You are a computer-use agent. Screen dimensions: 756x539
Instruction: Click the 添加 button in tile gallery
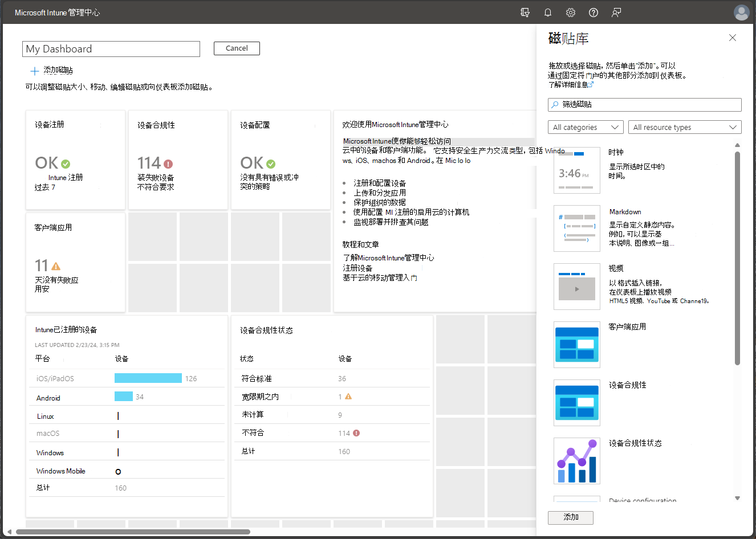pos(570,517)
